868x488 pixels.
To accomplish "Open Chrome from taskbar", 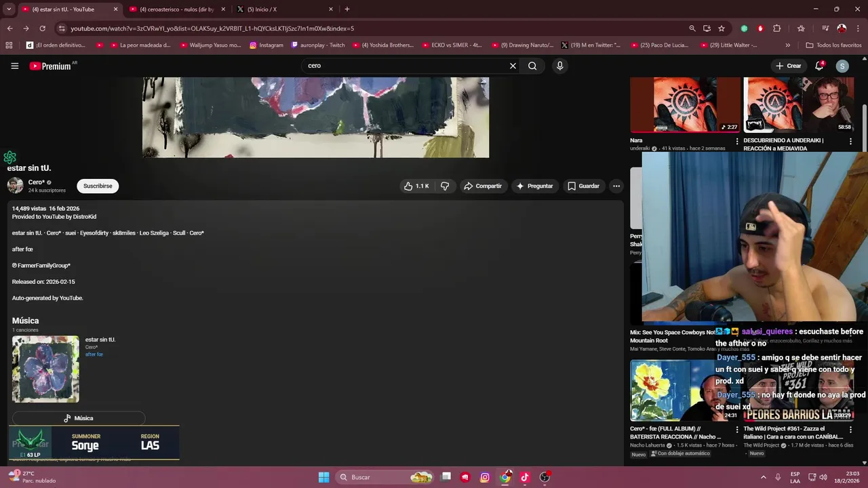I will tap(505, 477).
